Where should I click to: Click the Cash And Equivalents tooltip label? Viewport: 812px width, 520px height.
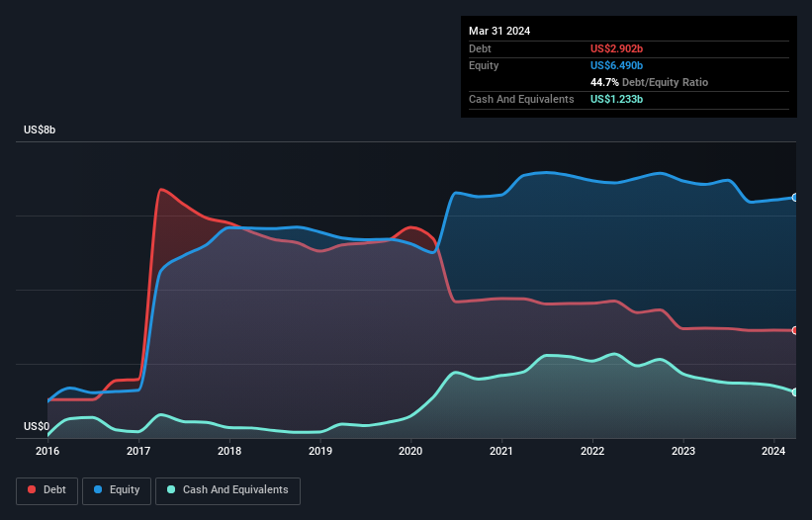click(521, 99)
